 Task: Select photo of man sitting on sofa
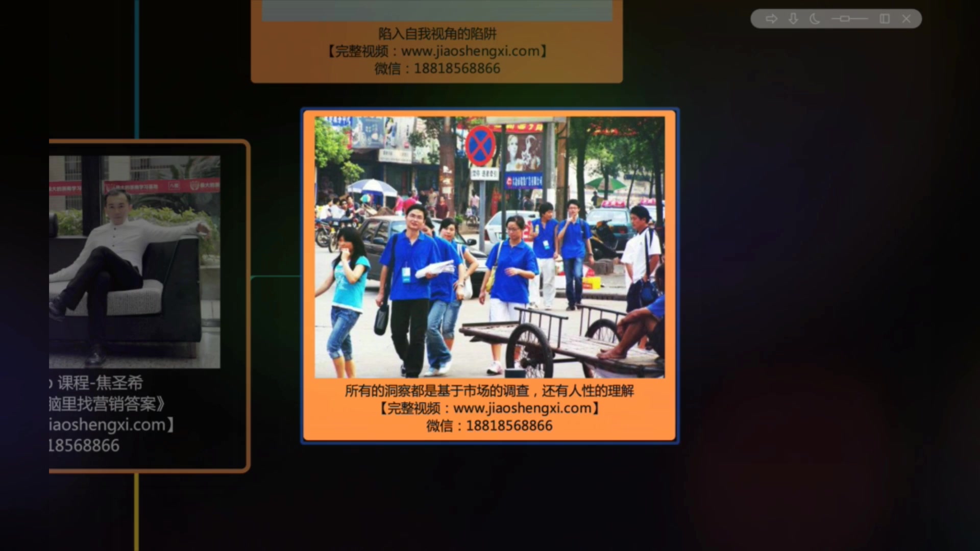135,262
